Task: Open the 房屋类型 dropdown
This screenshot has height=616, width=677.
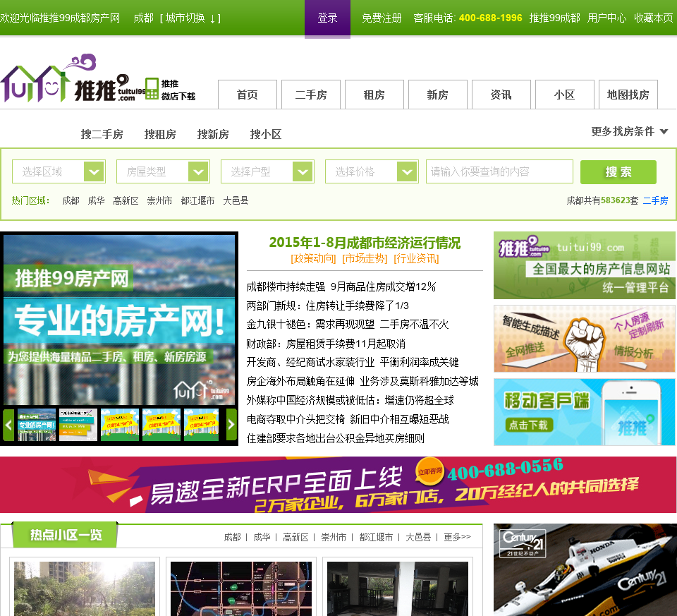Action: coord(163,172)
